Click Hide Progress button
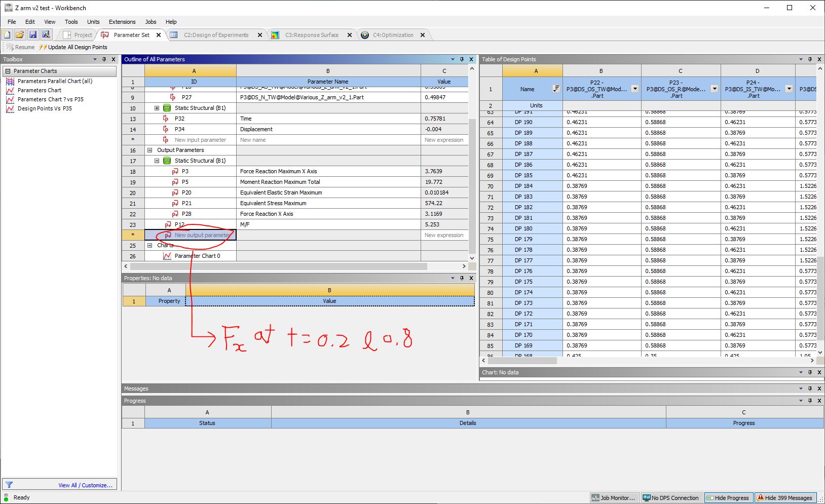The image size is (825, 504). (728, 498)
